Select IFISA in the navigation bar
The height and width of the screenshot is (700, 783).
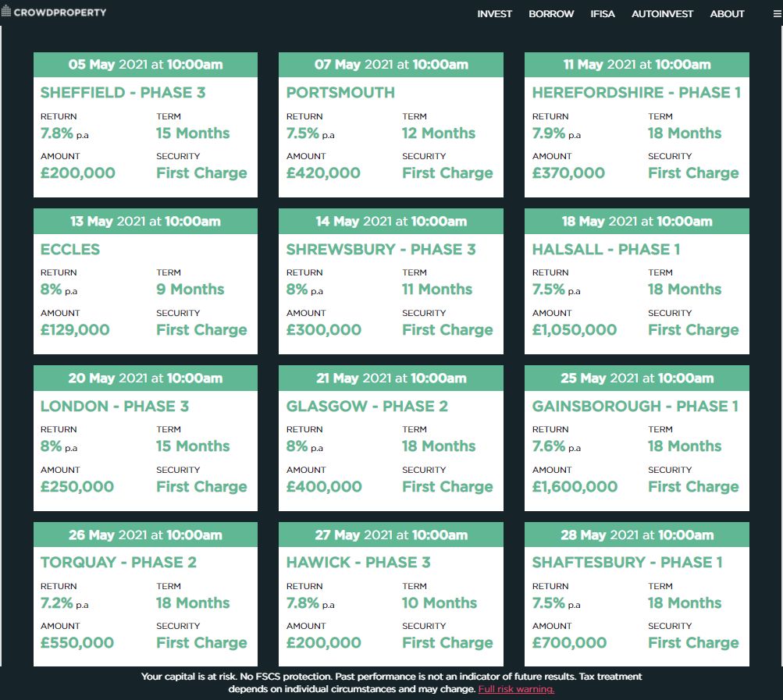603,14
